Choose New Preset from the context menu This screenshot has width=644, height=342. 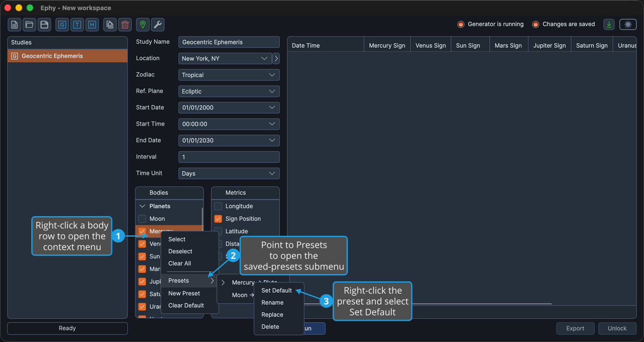[190, 293]
